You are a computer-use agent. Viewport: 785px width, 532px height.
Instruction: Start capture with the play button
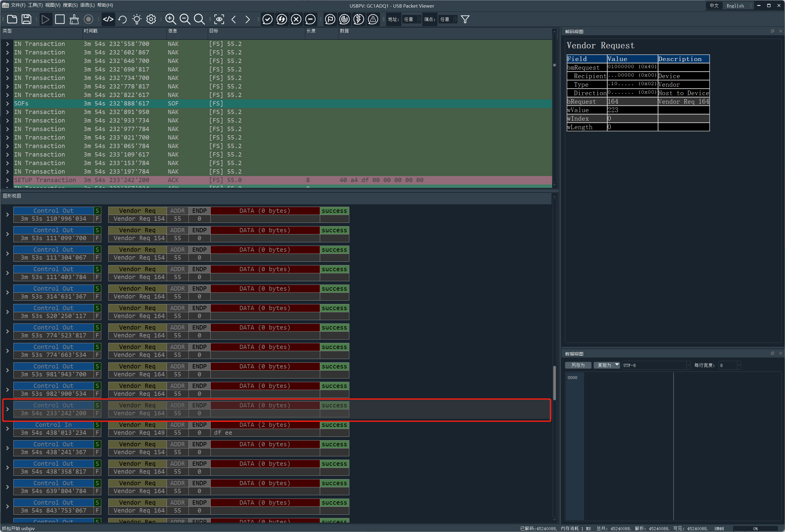coord(45,19)
